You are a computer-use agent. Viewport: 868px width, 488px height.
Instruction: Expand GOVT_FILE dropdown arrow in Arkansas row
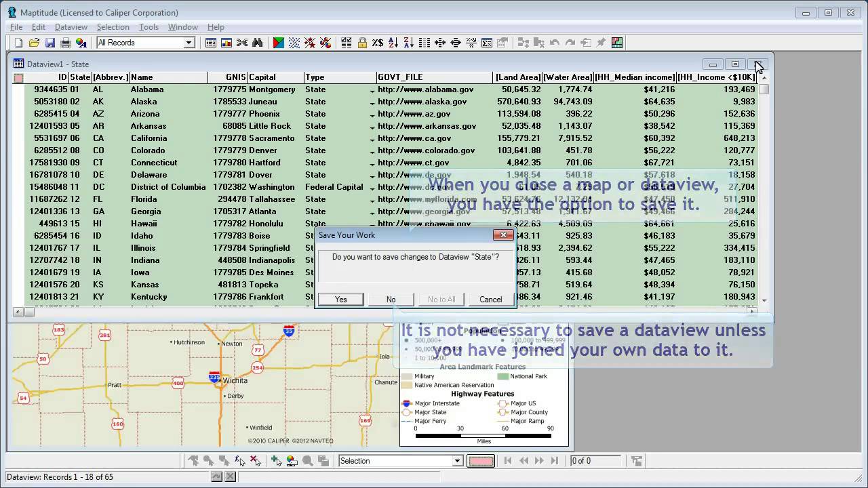(x=372, y=127)
